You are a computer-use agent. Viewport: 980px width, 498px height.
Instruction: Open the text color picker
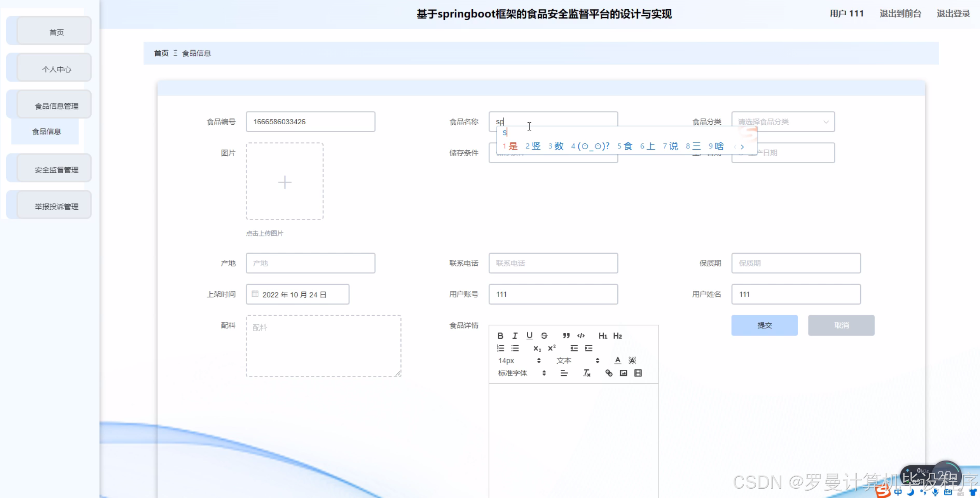617,360
